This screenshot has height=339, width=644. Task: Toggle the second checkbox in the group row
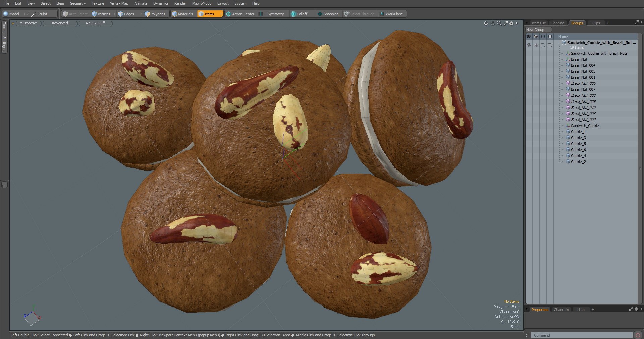pyautogui.click(x=550, y=45)
